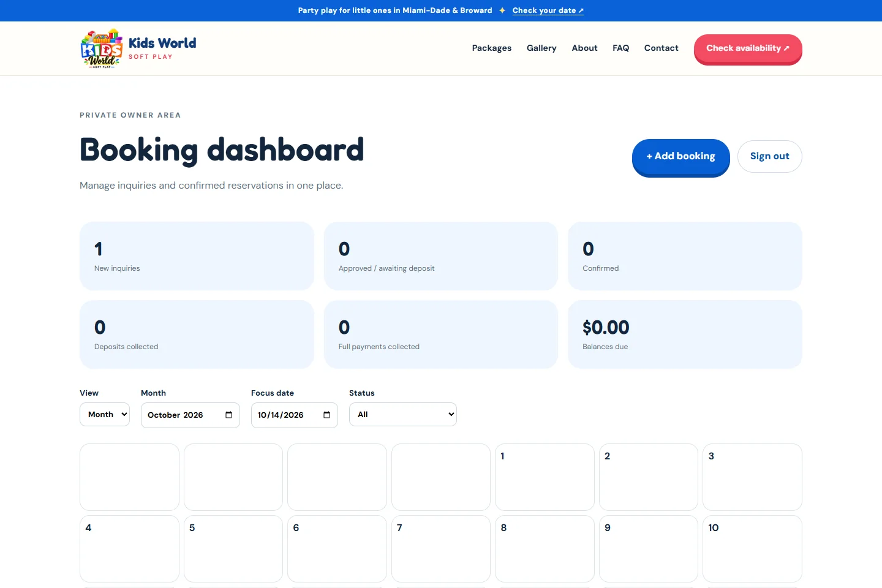Select calendar day 2
The image size is (882, 588).
click(649, 477)
